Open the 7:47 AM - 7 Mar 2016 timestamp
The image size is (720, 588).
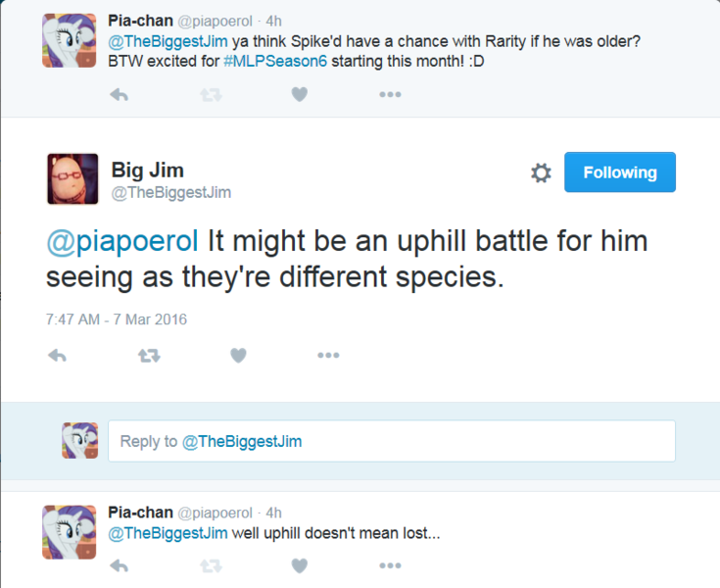coord(116,319)
